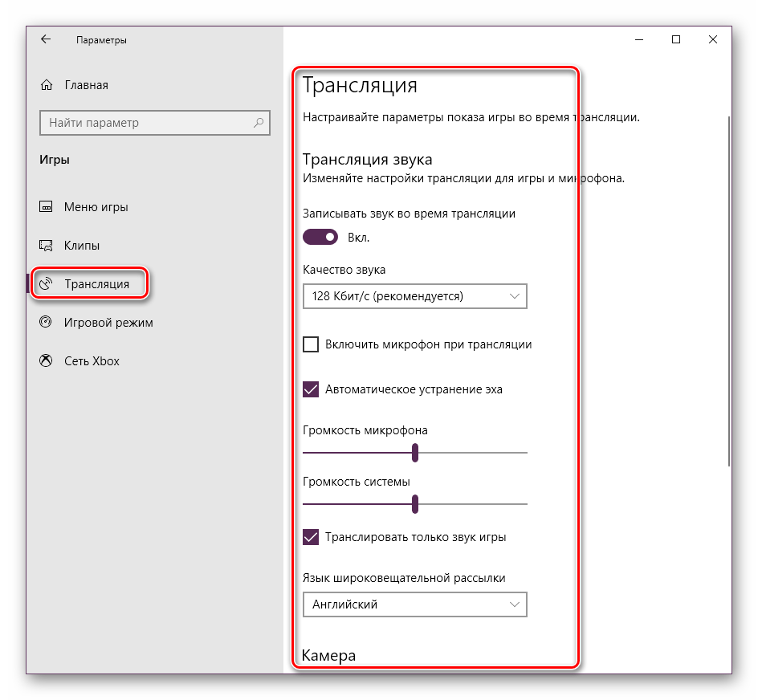The height and width of the screenshot is (700, 758).
Task: Uncheck Транслировать только звук игры
Action: click(311, 537)
